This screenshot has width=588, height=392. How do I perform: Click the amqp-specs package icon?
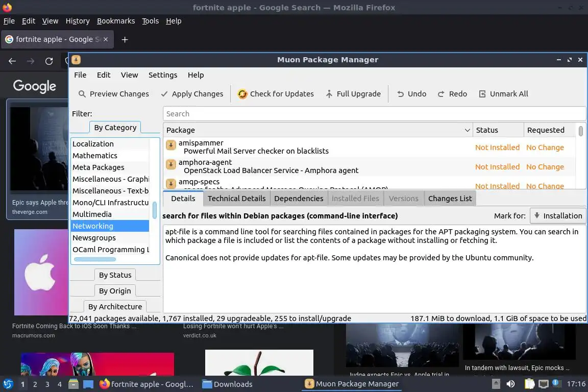pos(170,183)
